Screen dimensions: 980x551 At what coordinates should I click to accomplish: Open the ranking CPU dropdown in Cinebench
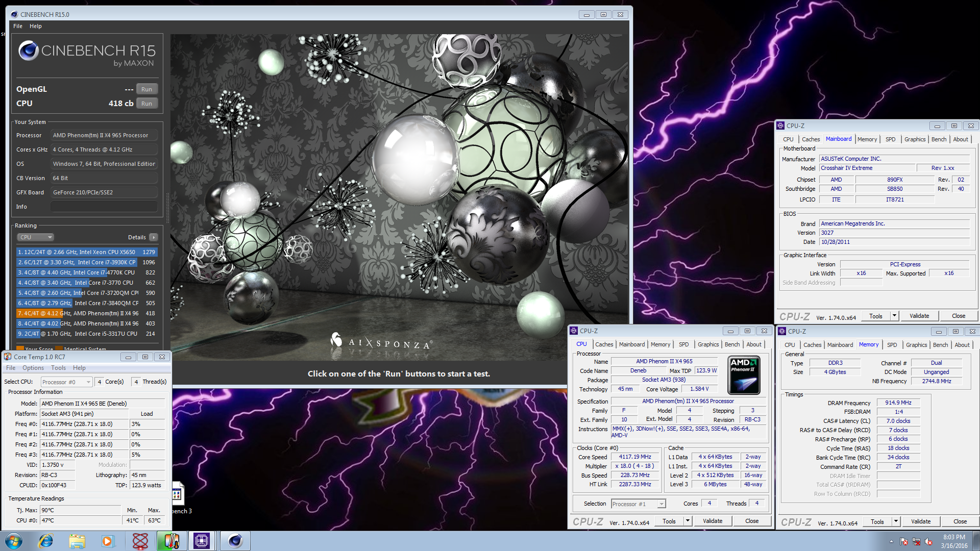point(36,237)
